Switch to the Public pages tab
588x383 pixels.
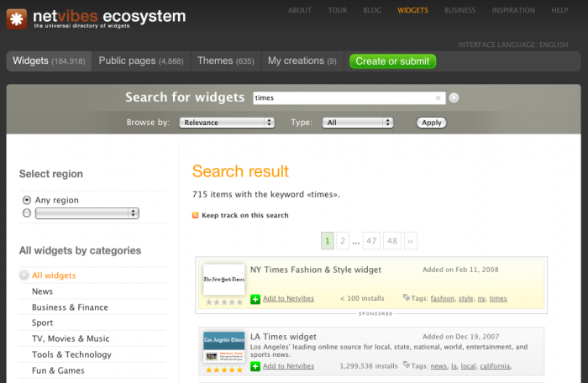pyautogui.click(x=141, y=60)
